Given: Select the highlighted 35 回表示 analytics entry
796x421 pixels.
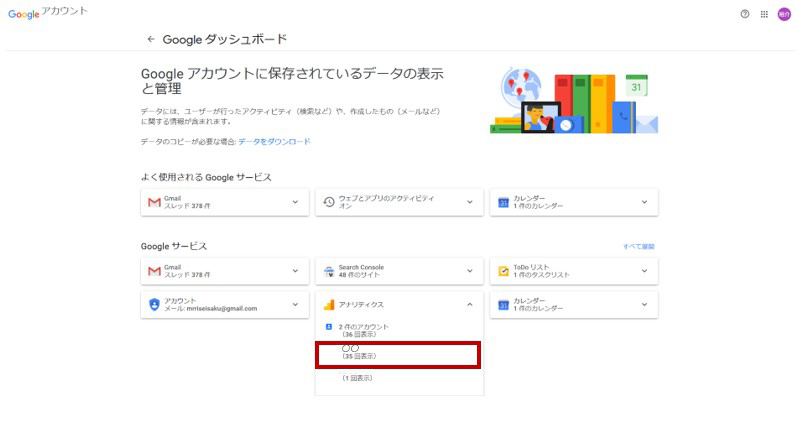Looking at the screenshot, I should click(398, 353).
